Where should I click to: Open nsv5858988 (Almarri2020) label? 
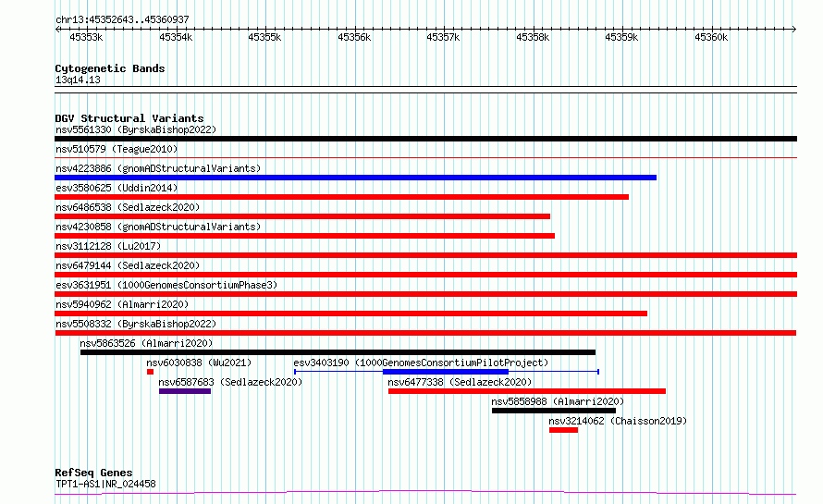pos(558,401)
